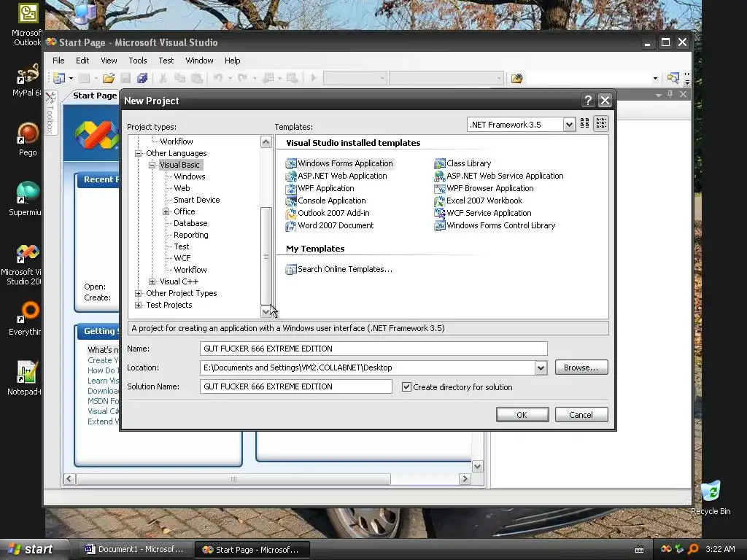The height and width of the screenshot is (560, 747).
Task: Open the Tools menu
Action: [138, 61]
